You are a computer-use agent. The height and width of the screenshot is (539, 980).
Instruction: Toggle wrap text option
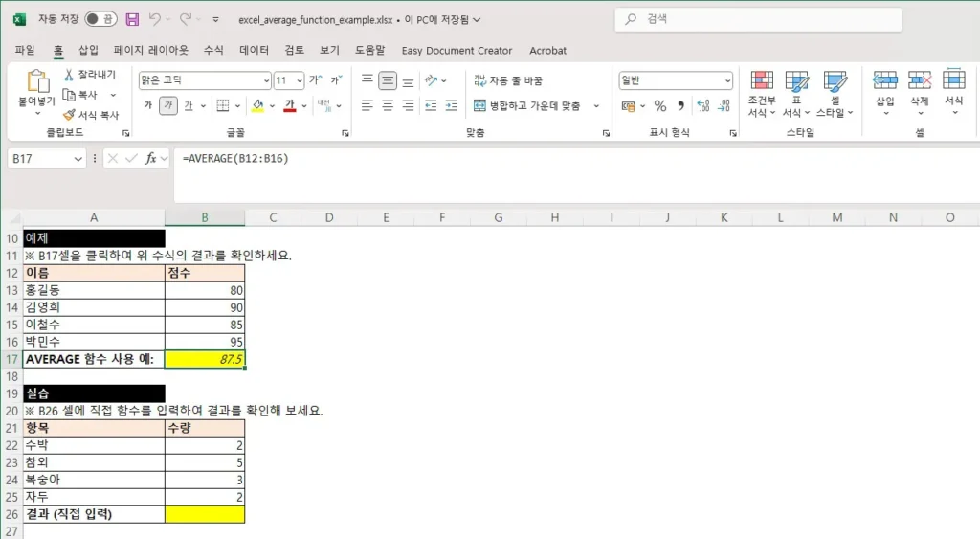coord(507,80)
